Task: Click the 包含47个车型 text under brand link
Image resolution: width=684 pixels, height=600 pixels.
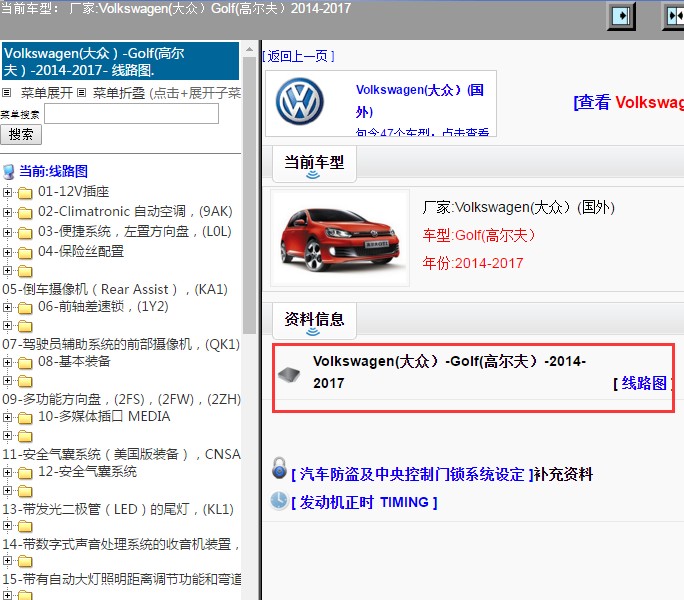Action: pyautogui.click(x=422, y=132)
